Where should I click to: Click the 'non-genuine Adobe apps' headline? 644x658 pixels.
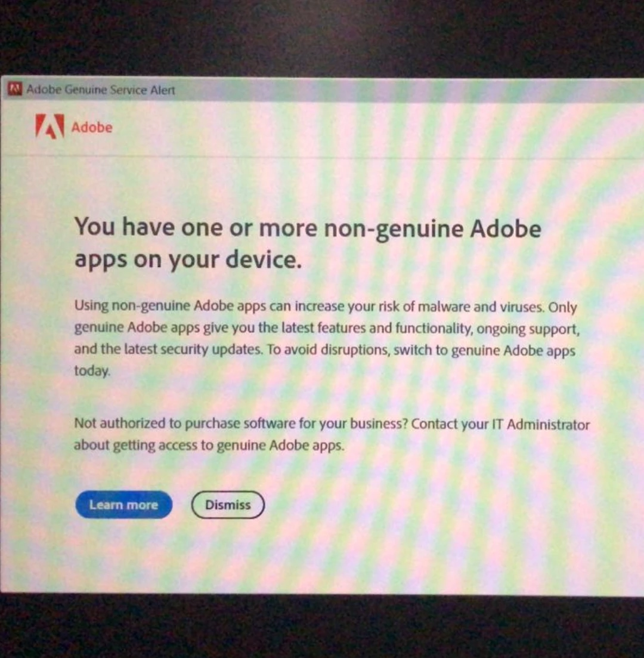coord(308,243)
